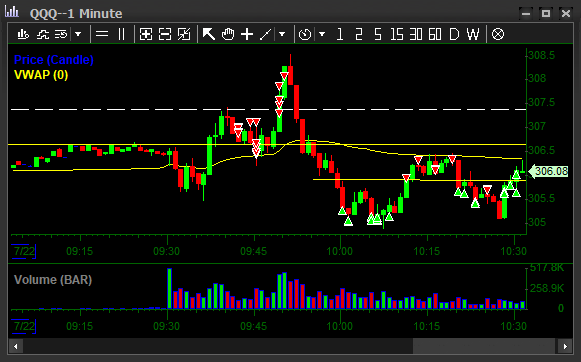Open the indicators/studies icon in toolbar

point(43,34)
